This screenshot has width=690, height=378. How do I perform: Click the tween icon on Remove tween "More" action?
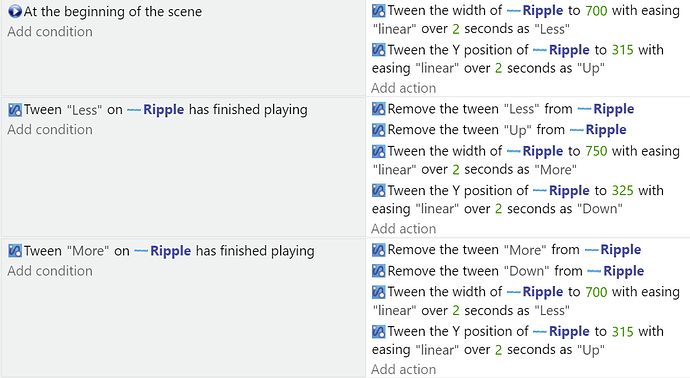(378, 250)
